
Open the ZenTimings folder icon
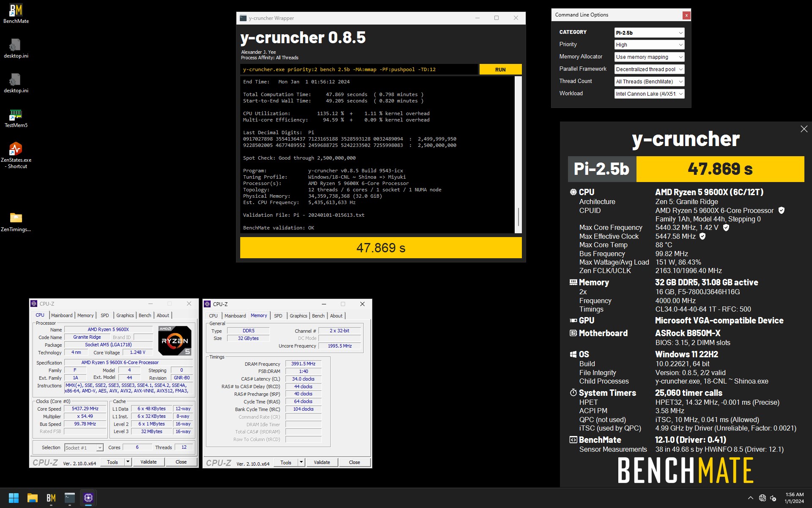(x=16, y=222)
